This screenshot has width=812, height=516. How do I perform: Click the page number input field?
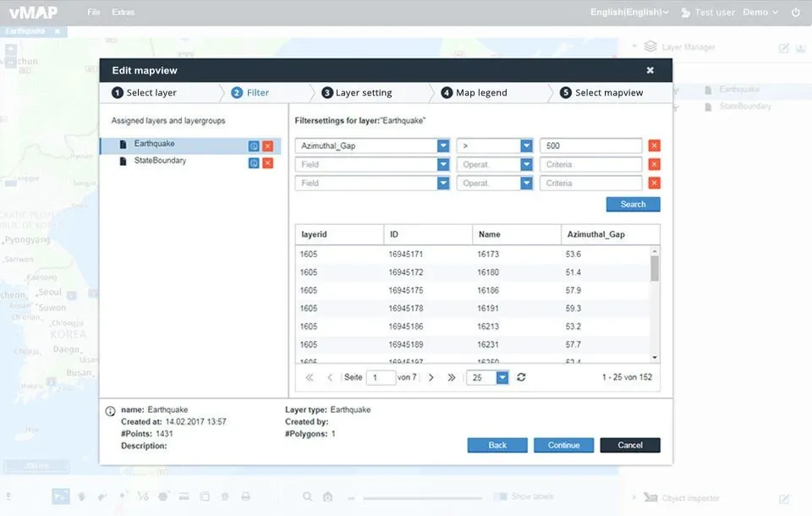381,377
